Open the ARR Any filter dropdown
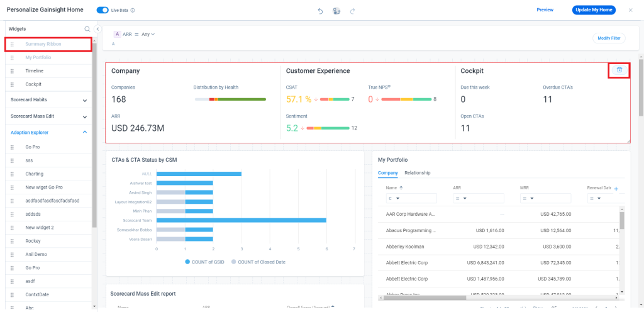 coord(148,35)
